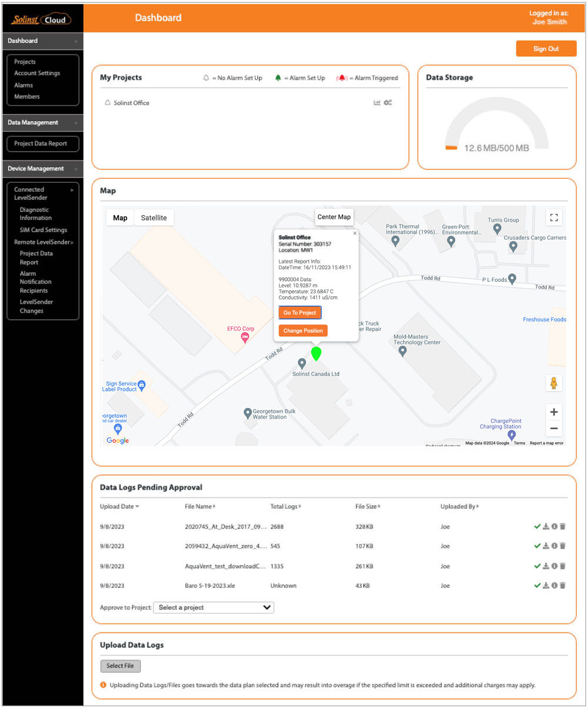588x709 pixels.
Task: Select the Map view type
Action: pyautogui.click(x=120, y=218)
